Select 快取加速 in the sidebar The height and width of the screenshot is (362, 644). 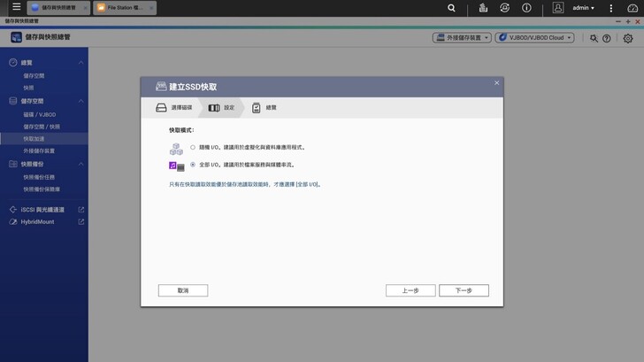coord(34,139)
